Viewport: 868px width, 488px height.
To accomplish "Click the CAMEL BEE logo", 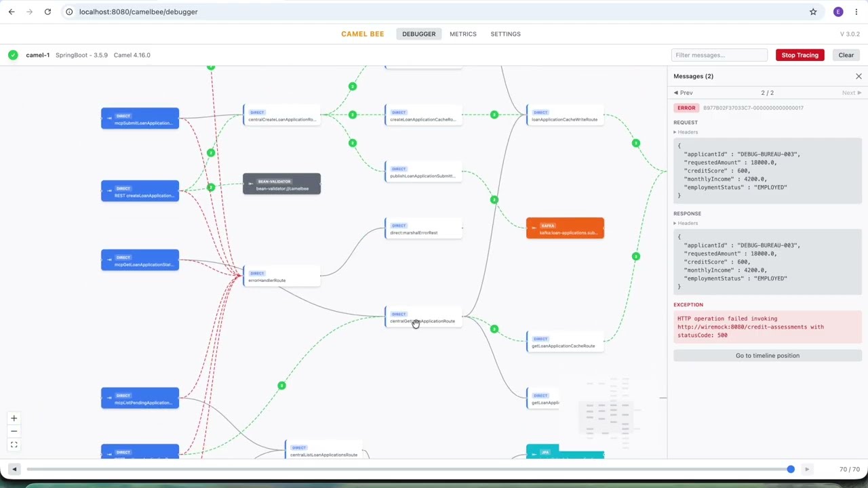I will click(x=362, y=34).
